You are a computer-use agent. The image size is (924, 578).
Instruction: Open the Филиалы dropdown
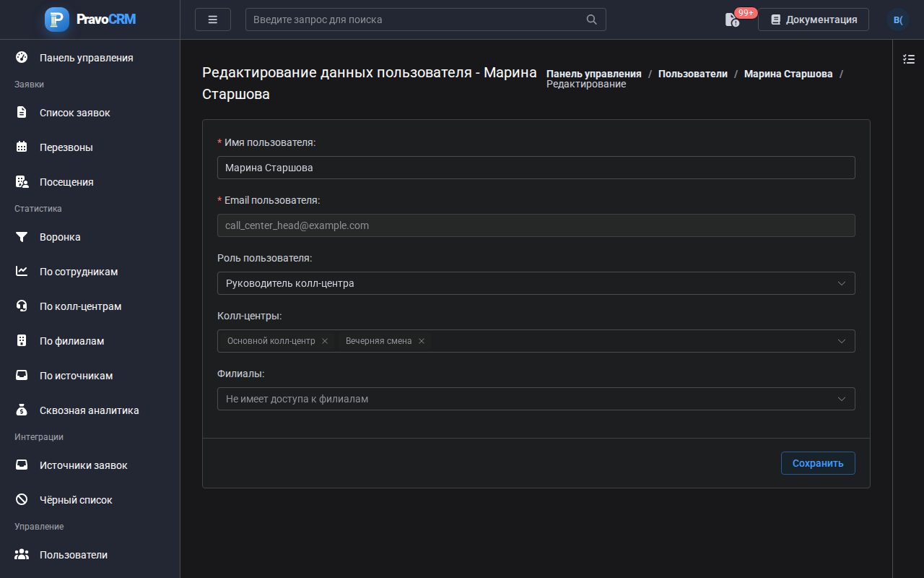[x=536, y=399]
